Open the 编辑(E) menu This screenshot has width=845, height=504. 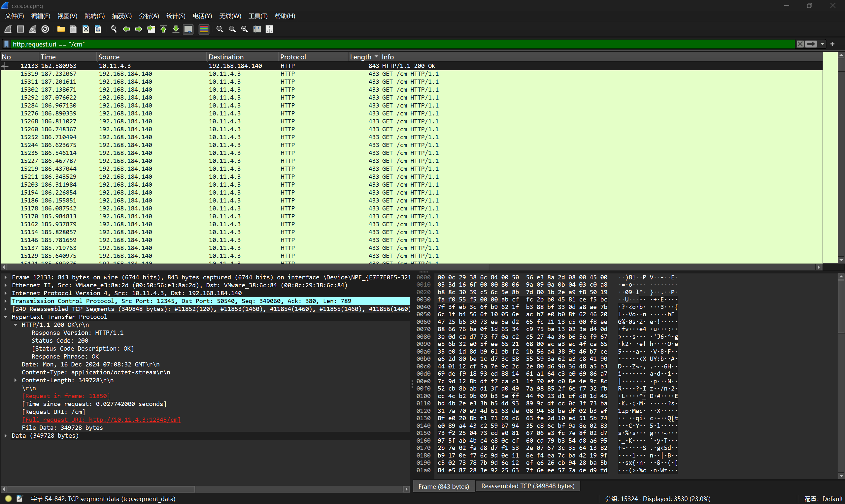[x=40, y=16]
